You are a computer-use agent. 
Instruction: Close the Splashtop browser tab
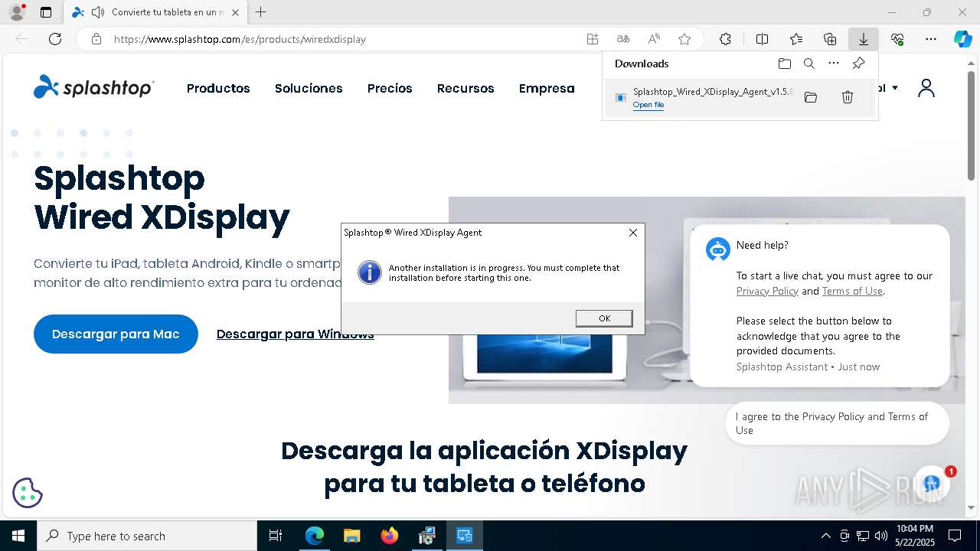(x=235, y=12)
